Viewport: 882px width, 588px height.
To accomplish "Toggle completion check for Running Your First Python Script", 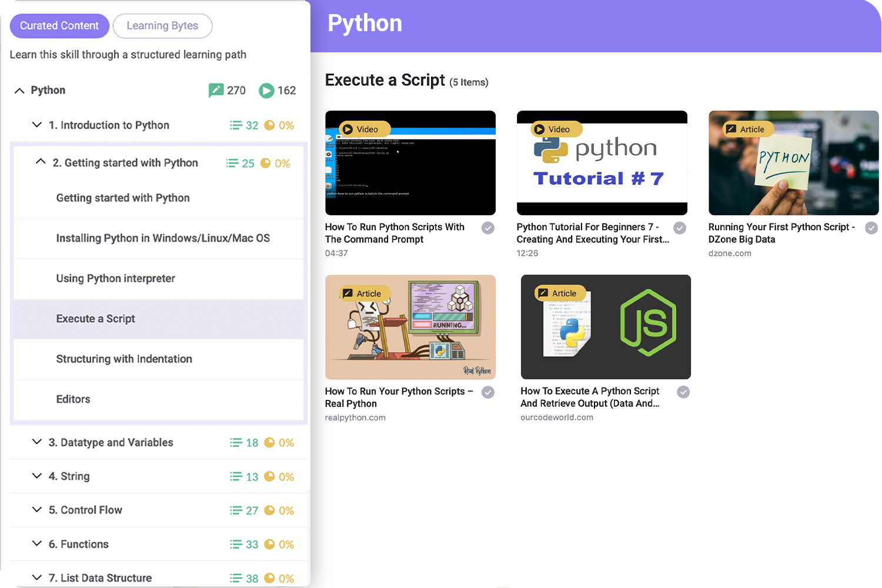I will pos(871,228).
